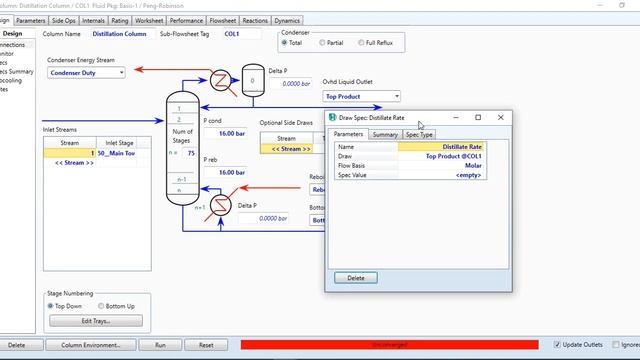The height and width of the screenshot is (360, 640).
Task: Open the Rating tab
Action: tap(120, 20)
